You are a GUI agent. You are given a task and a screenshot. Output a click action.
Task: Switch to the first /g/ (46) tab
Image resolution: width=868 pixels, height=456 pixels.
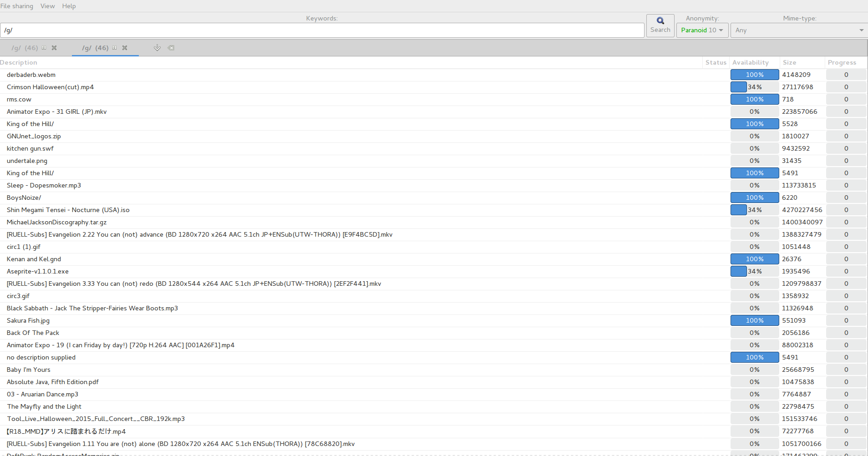coord(25,48)
